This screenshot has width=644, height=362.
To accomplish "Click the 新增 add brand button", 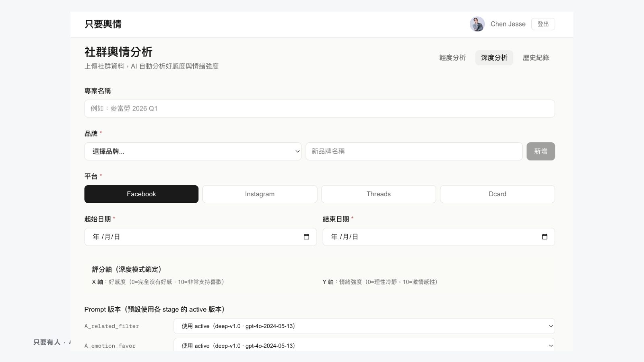I will pos(541,151).
